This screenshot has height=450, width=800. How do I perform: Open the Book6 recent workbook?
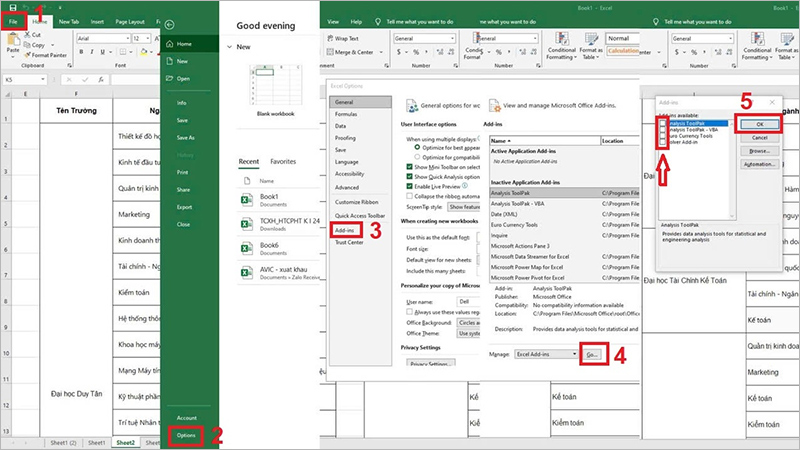click(x=279, y=248)
